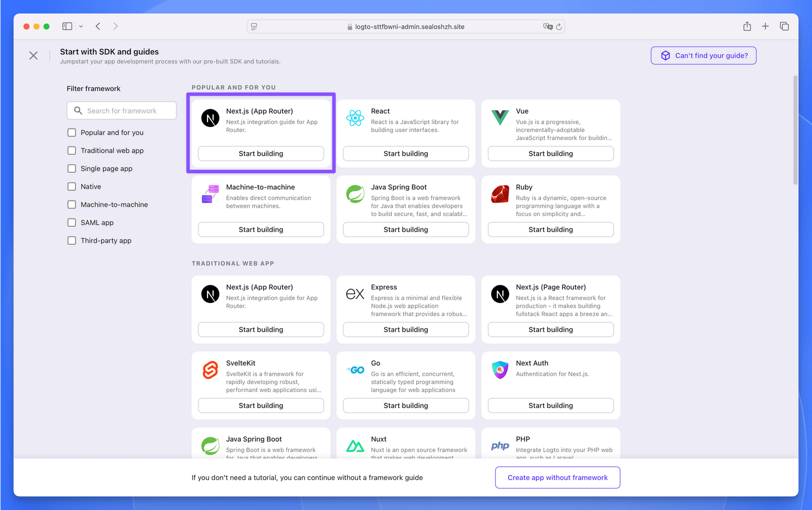Viewport: 812px width, 510px height.
Task: Enable the SAML app filter checkbox
Action: pos(72,222)
